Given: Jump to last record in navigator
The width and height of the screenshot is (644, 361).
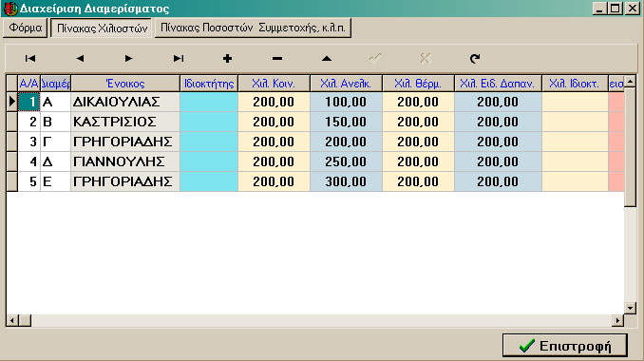Looking at the screenshot, I should click(x=179, y=59).
